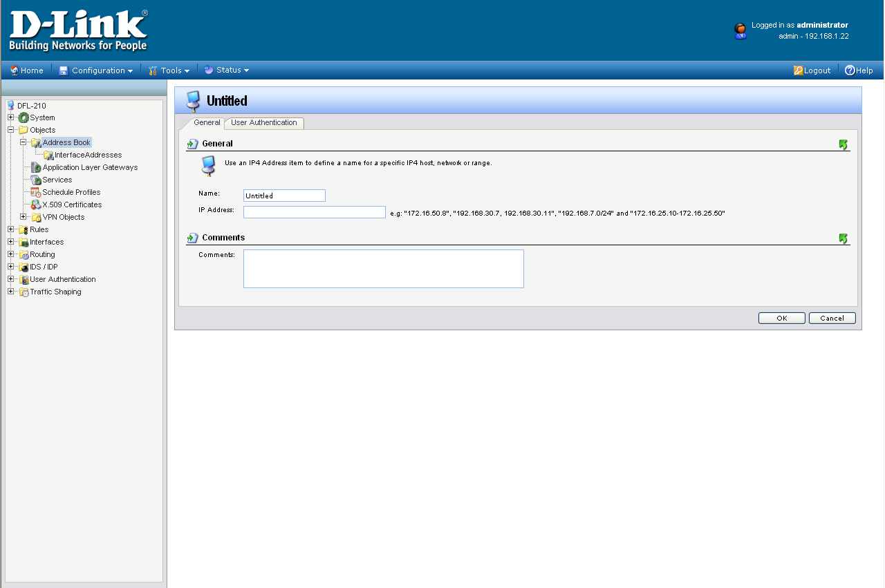Click the Home house icon in toolbar
Viewport: 885px width, 588px height.
pos(14,70)
